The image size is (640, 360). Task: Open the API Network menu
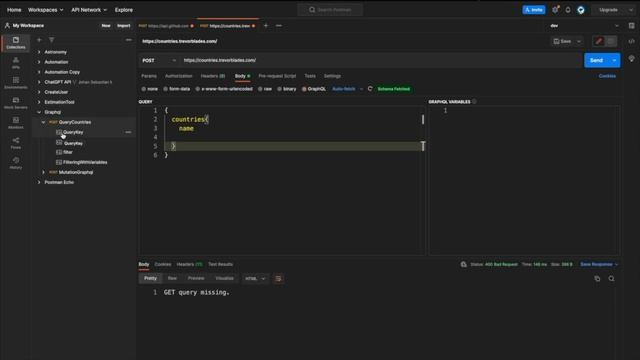pyautogui.click(x=89, y=10)
